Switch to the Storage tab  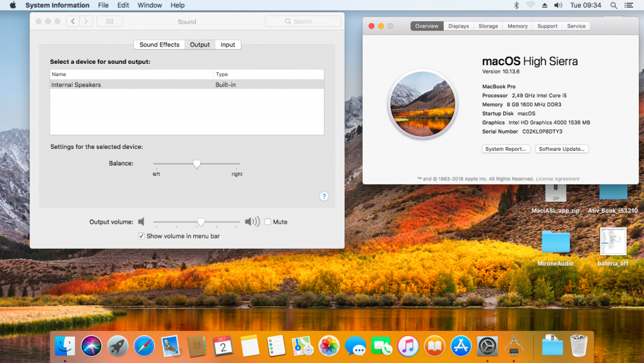[x=488, y=26]
